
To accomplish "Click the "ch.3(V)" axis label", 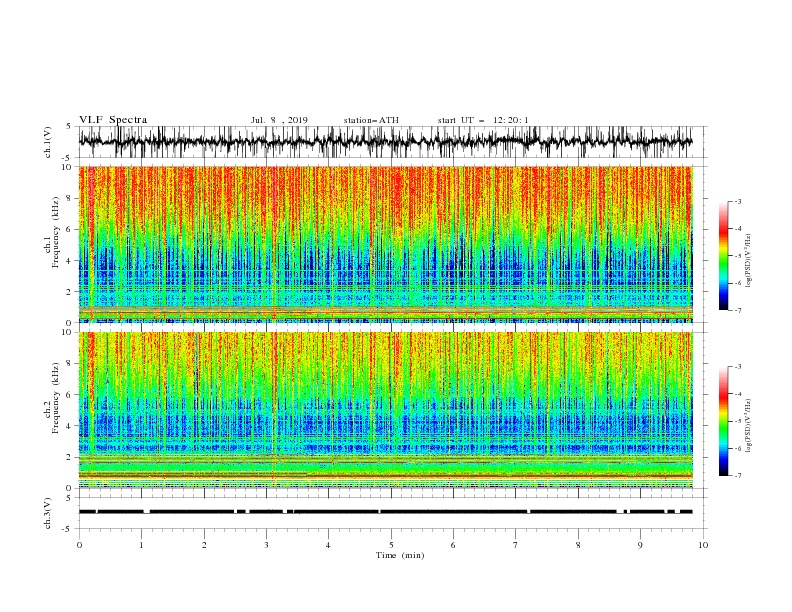I will (48, 513).
